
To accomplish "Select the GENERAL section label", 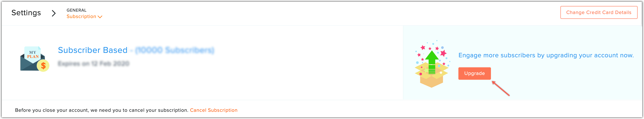I will pyautogui.click(x=77, y=10).
